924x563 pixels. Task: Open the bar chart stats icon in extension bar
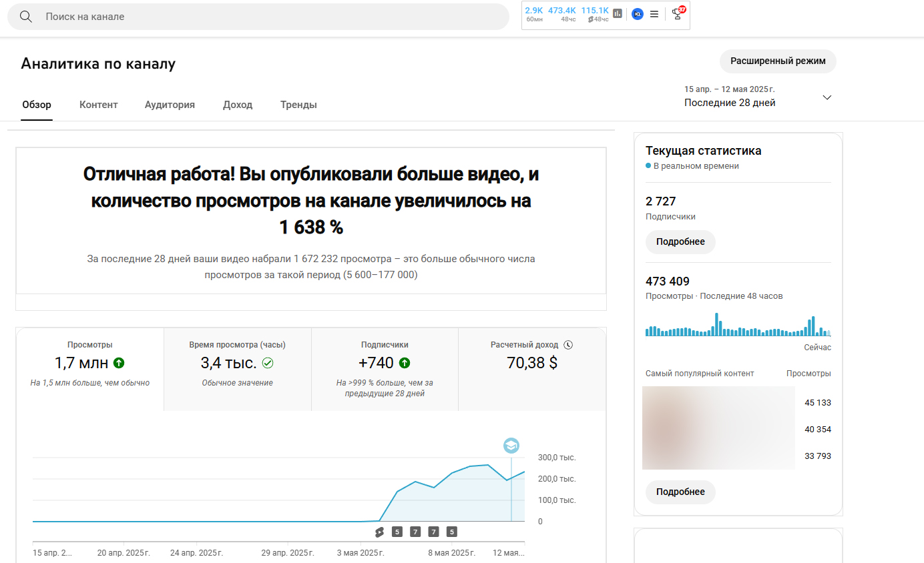(x=618, y=13)
